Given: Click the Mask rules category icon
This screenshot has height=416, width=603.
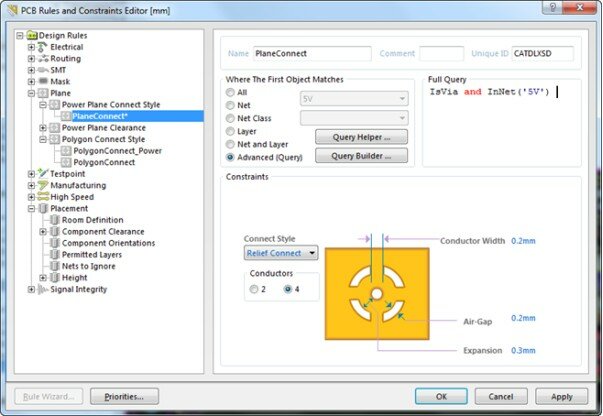Looking at the screenshot, I should pos(43,82).
